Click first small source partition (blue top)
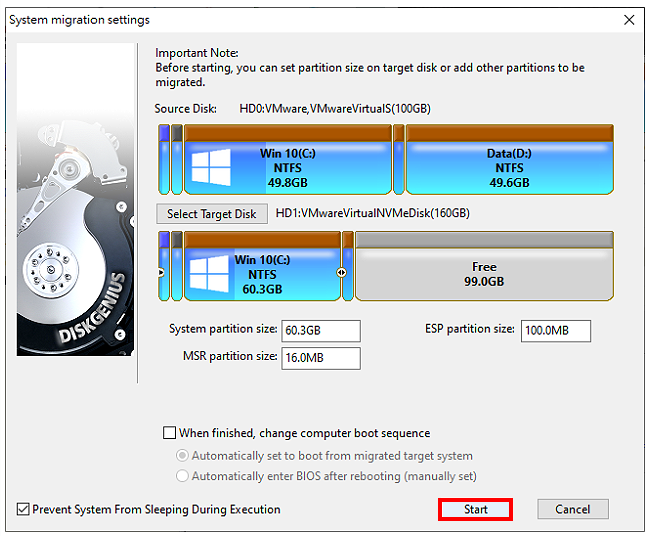The width and height of the screenshot is (654, 536). click(x=164, y=159)
